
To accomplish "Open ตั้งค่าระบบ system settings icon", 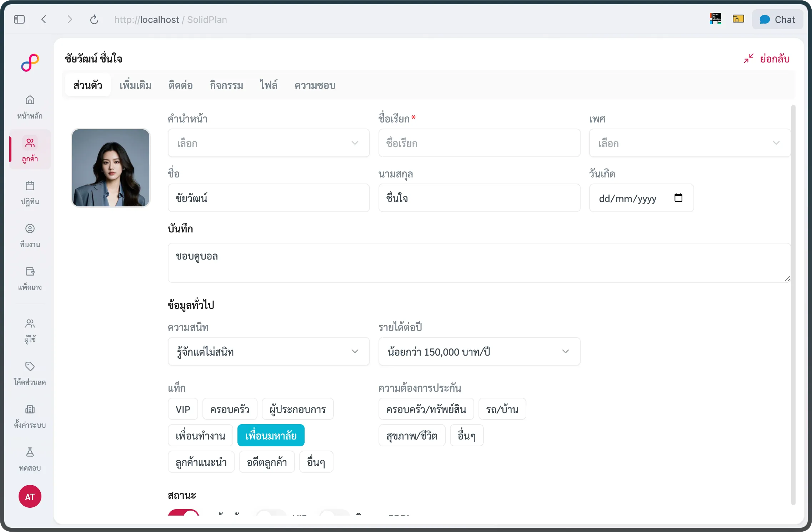I will (30, 409).
